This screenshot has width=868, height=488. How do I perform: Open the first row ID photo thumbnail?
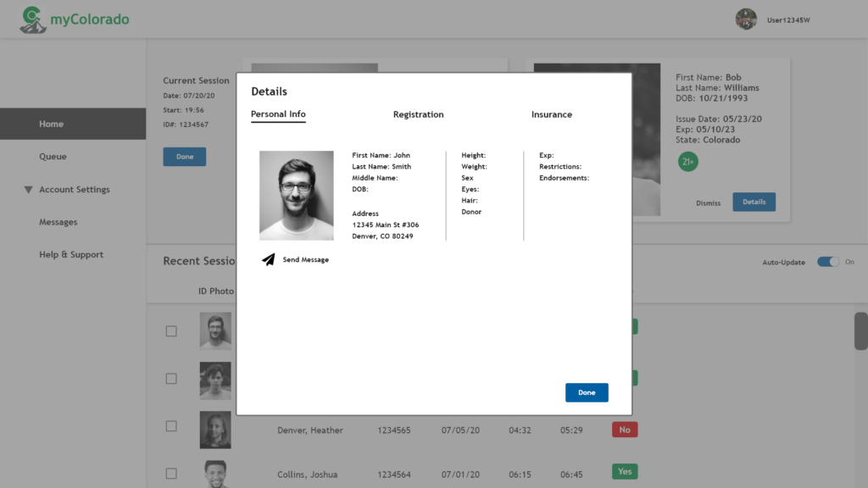click(x=215, y=331)
